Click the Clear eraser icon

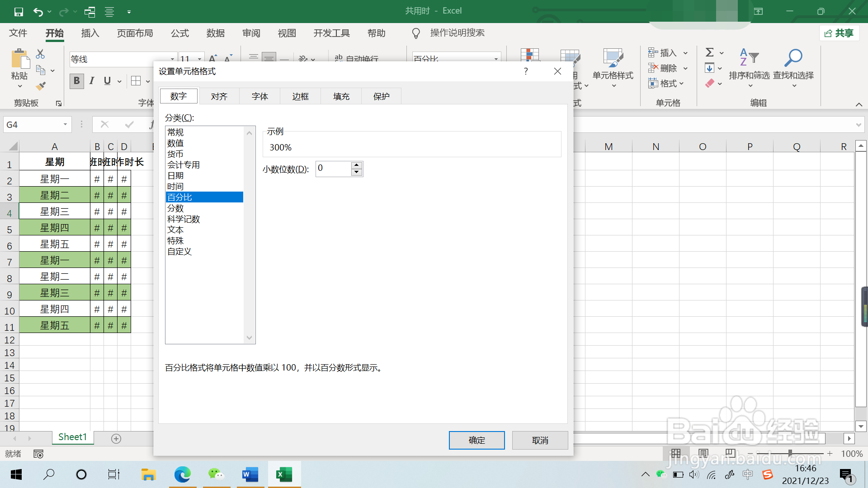coord(710,84)
